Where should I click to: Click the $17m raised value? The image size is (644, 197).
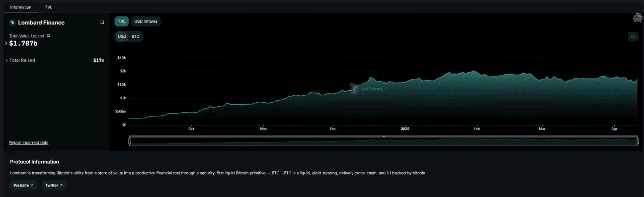coord(99,60)
